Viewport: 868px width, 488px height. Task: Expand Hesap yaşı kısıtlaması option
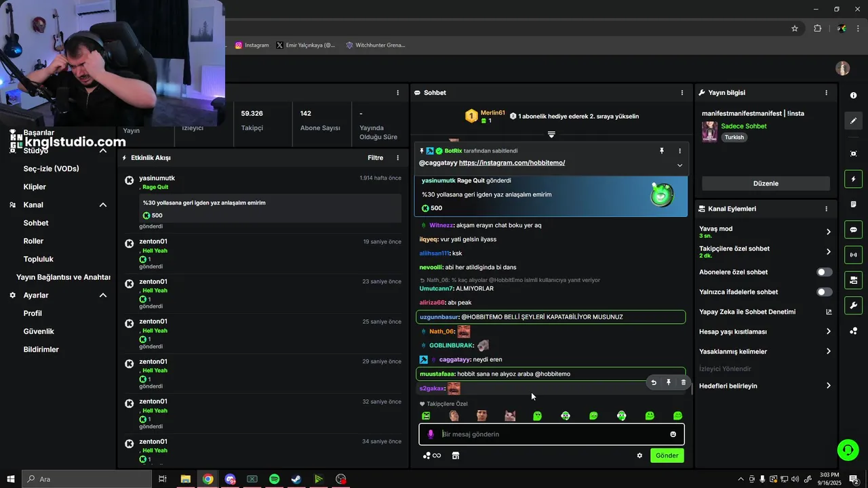coord(828,331)
